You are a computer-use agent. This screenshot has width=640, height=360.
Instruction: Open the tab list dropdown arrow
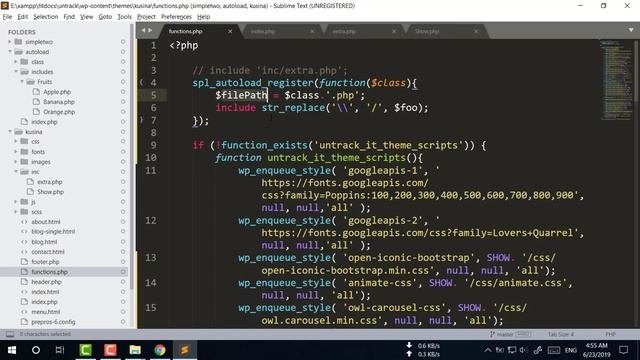tap(631, 30)
